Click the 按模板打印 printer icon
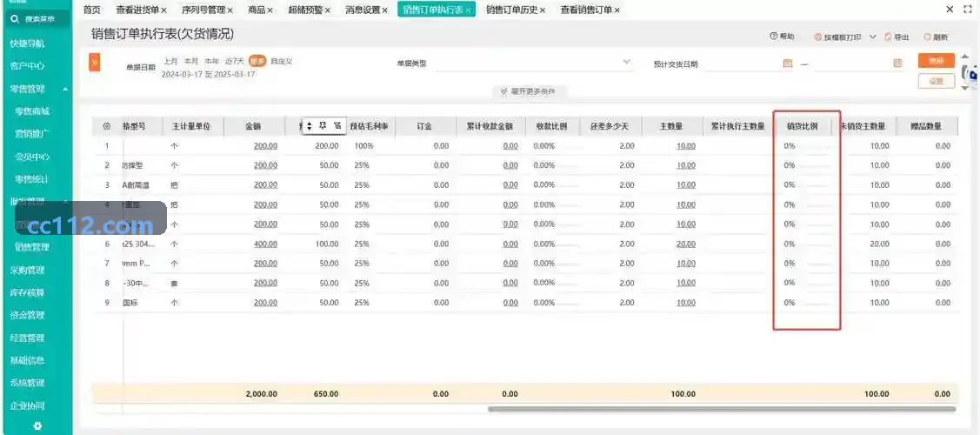Screen dimensions: 980x435 tap(817, 37)
